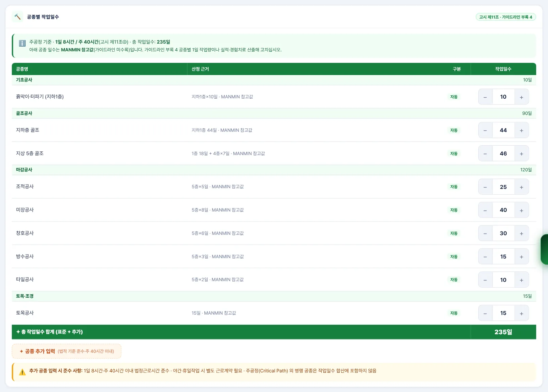Increase 토목공사 days with plus button
The image size is (548, 392).
pos(522,313)
